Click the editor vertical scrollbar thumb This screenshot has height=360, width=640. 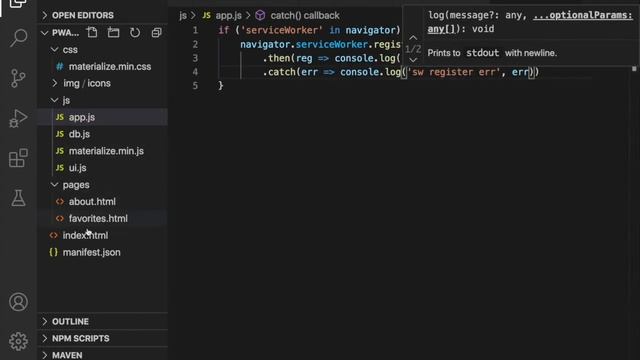(x=634, y=69)
